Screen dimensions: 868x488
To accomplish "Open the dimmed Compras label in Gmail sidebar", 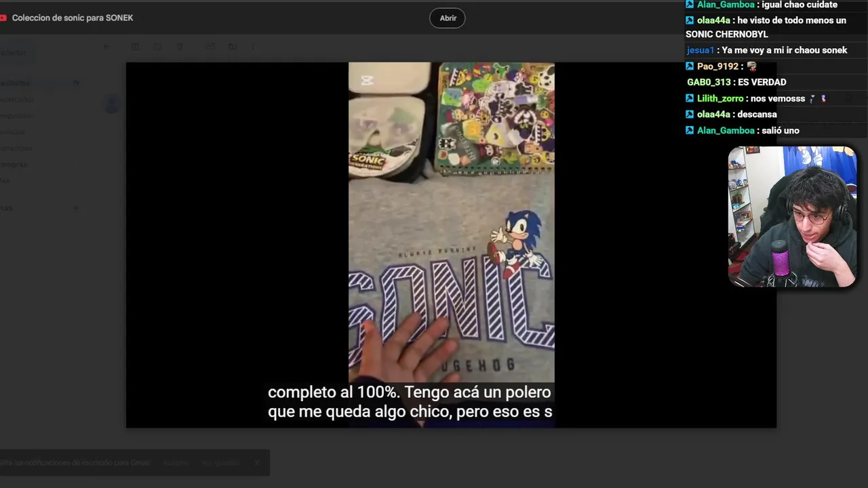I will coord(14,165).
